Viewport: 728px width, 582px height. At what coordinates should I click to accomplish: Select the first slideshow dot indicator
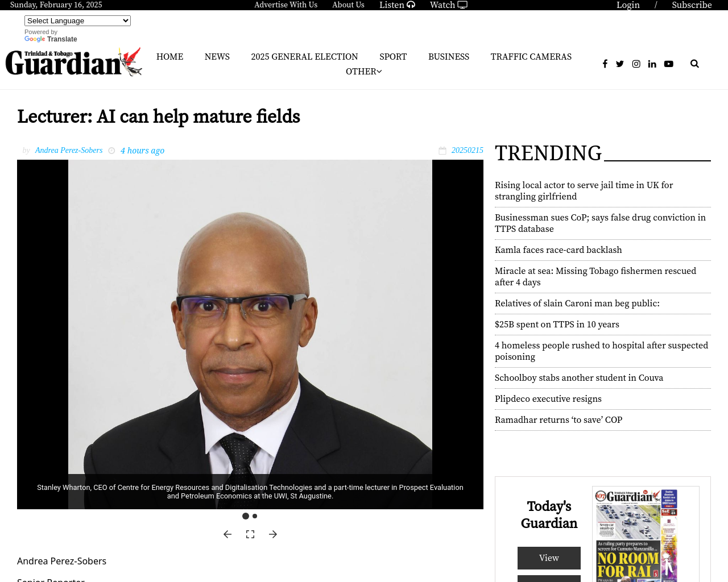pyautogui.click(x=246, y=516)
